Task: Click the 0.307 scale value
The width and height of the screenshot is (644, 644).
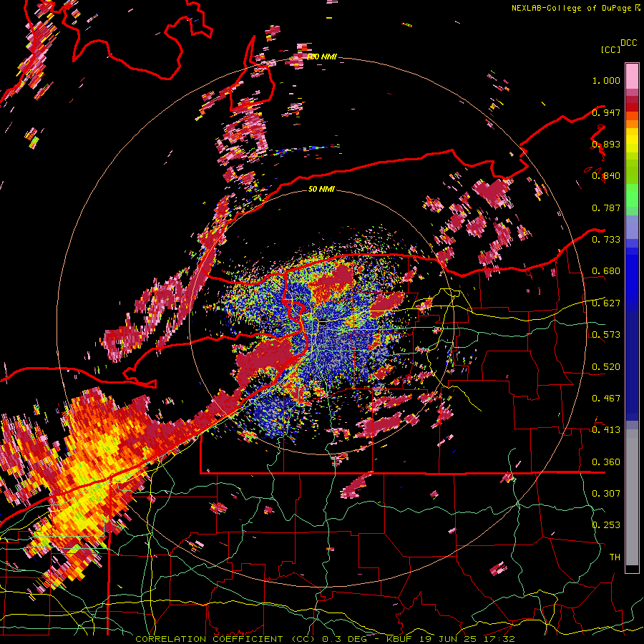Action: pos(606,494)
